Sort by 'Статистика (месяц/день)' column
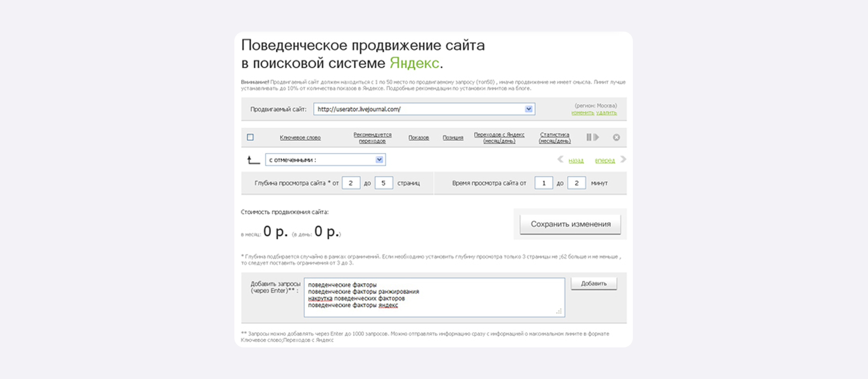Image resolution: width=868 pixels, height=379 pixels. [x=555, y=138]
